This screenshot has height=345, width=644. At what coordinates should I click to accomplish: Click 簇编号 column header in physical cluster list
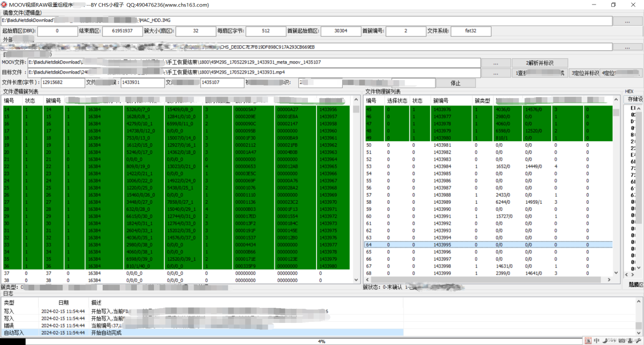440,101
